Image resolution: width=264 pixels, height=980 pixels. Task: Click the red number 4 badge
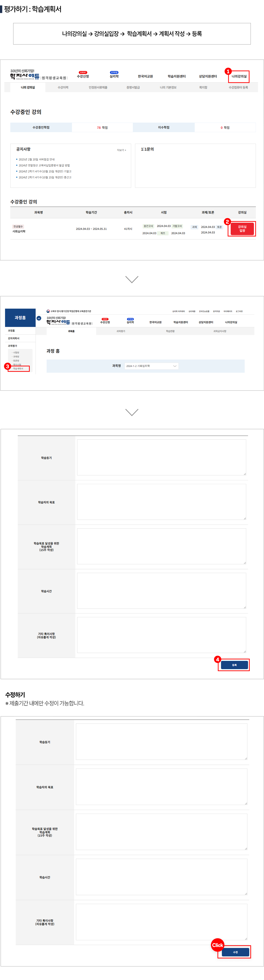coord(217,659)
